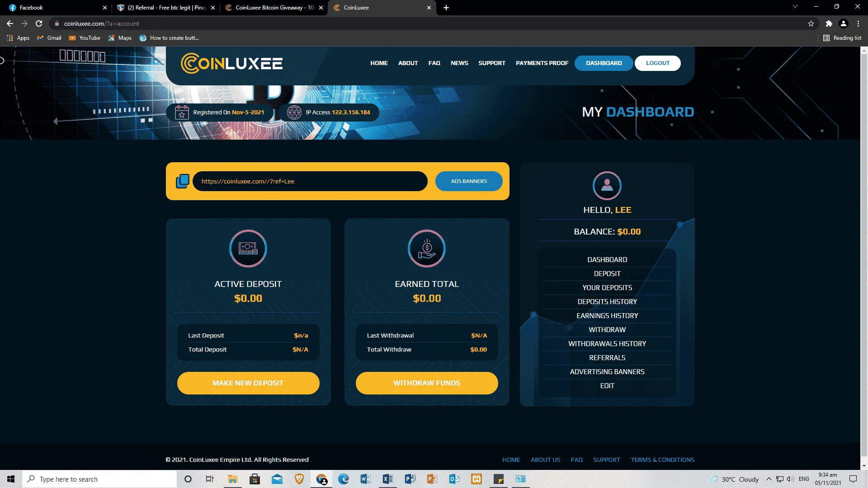Open Task View on the taskbar

210,479
